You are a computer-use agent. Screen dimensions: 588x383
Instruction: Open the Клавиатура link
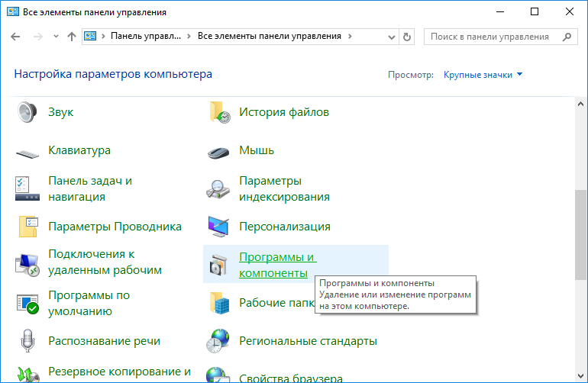(79, 150)
